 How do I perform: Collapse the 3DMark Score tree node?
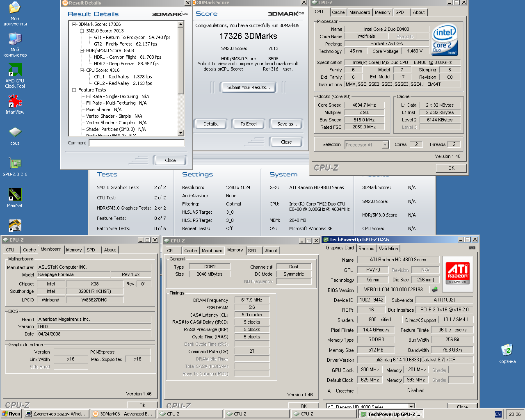(x=74, y=24)
